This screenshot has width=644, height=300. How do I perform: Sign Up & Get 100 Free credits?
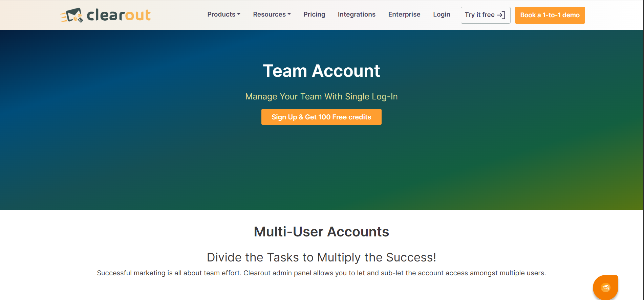321,117
